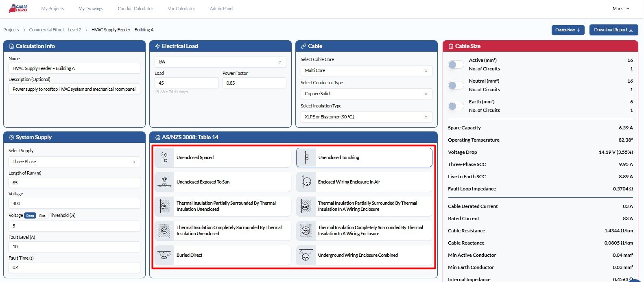Click the AS/NZS 3008 Table 14 header icon
This screenshot has width=644, height=282.
157,138
